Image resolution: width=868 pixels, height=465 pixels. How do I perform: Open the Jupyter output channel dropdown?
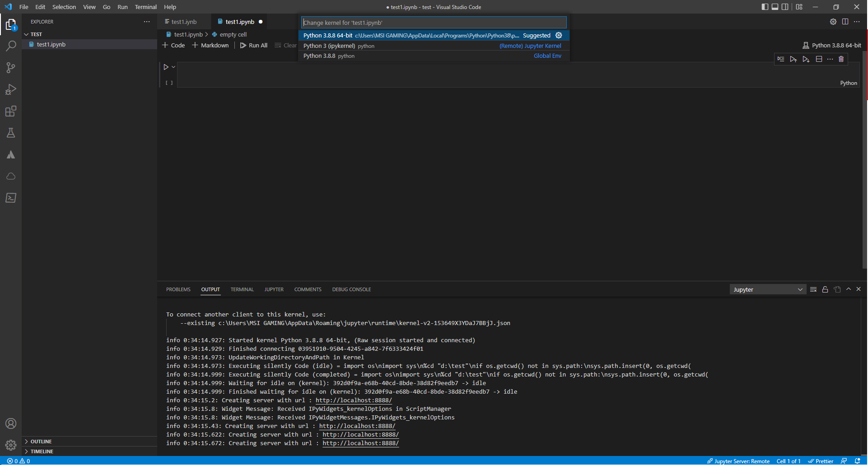click(767, 289)
